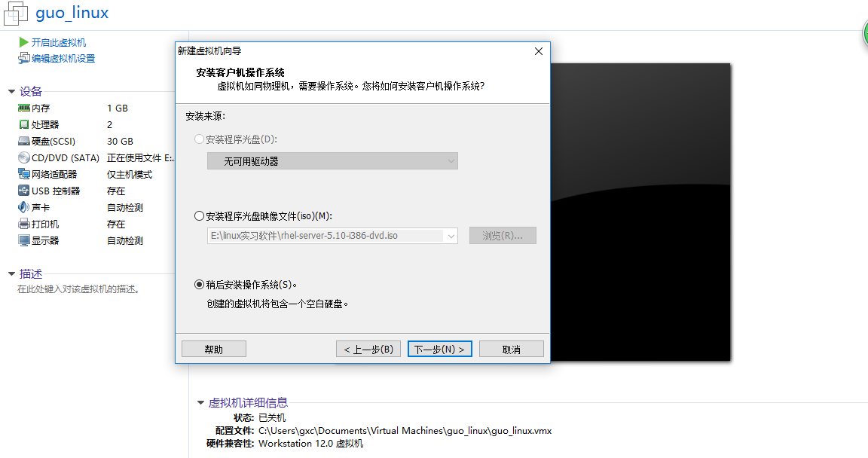Select the CD/DVD (SATA) drive icon
This screenshot has width=868, height=458.
pyautogui.click(x=24, y=157)
